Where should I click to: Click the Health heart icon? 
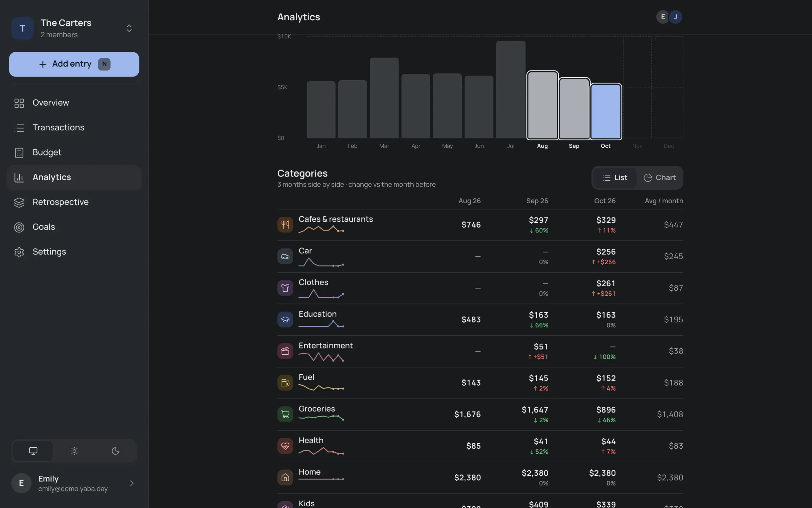285,446
